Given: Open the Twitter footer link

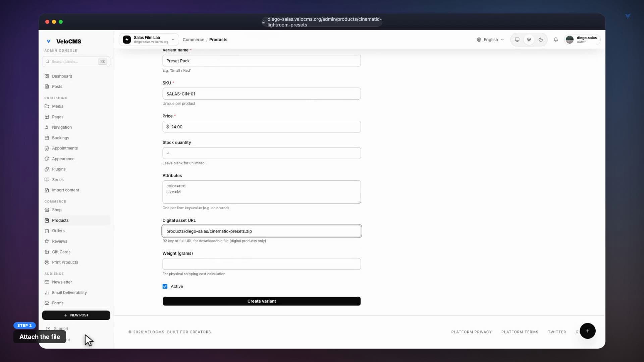Looking at the screenshot, I should [557, 332].
